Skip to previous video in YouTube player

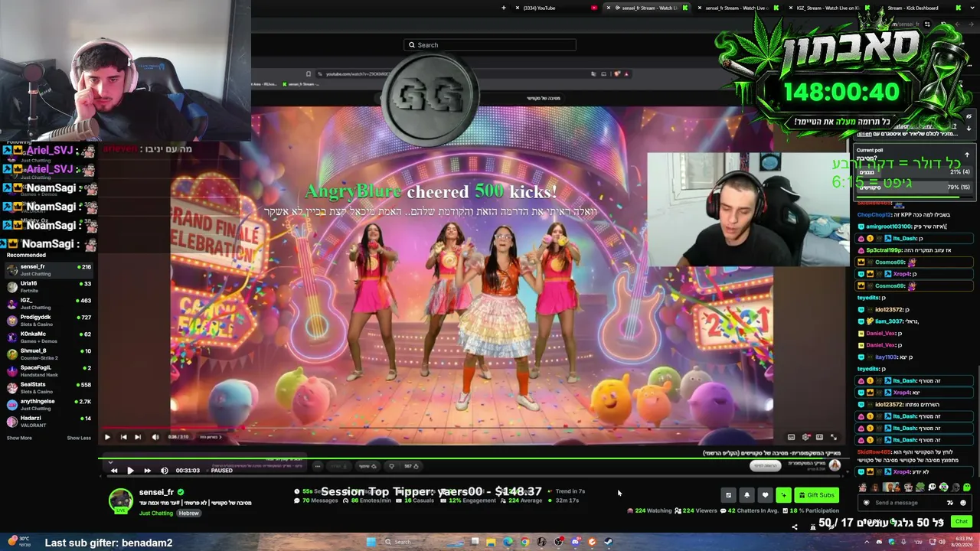(123, 437)
